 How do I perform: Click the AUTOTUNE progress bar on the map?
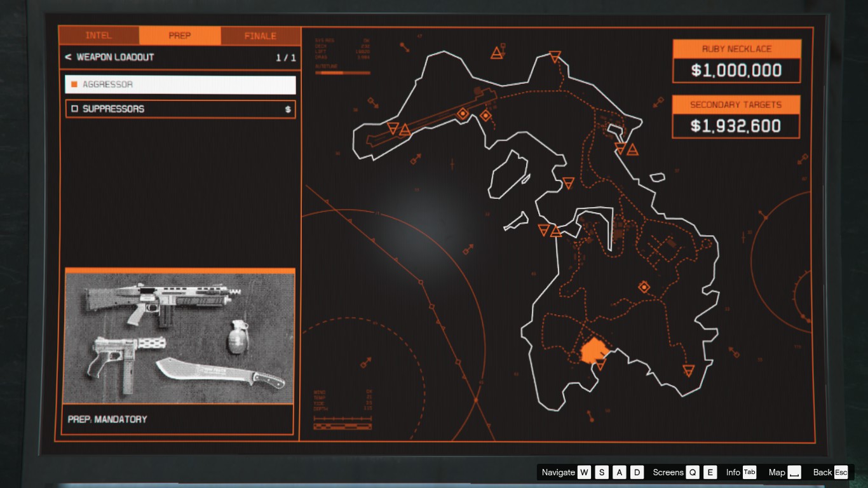coord(342,72)
